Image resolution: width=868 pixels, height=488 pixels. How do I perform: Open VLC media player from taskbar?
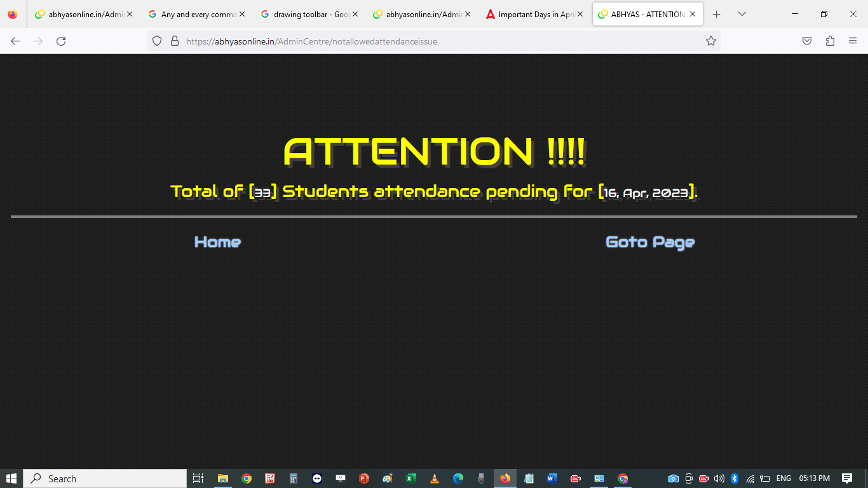point(435,478)
